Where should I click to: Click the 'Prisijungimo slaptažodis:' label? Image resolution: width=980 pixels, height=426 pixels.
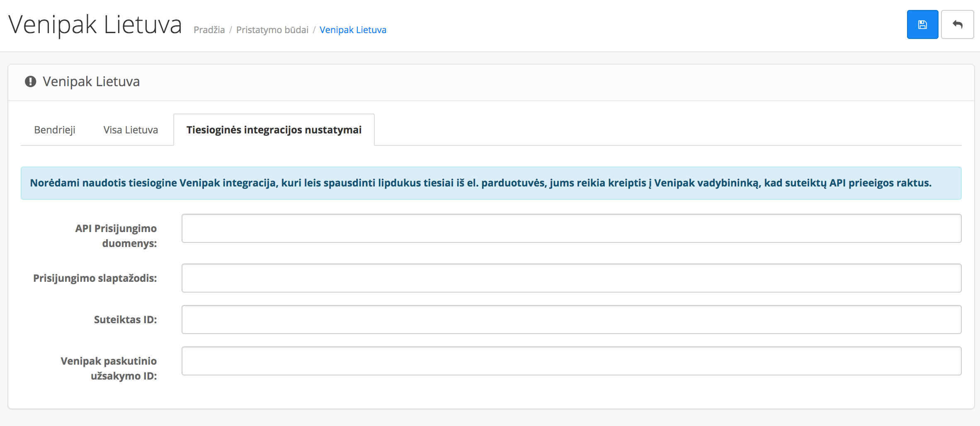pyautogui.click(x=95, y=278)
